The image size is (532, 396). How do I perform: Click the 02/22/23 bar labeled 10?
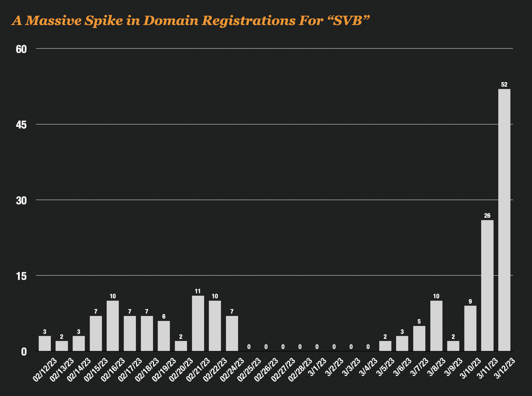click(x=215, y=326)
